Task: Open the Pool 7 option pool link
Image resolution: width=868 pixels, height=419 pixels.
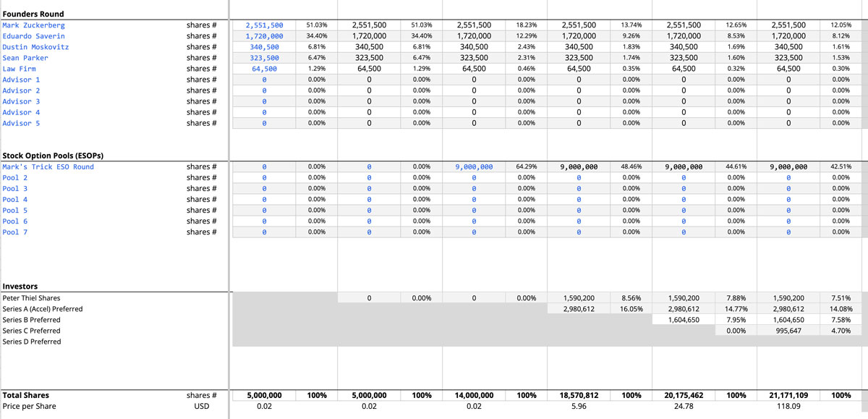Action: pyautogui.click(x=14, y=231)
